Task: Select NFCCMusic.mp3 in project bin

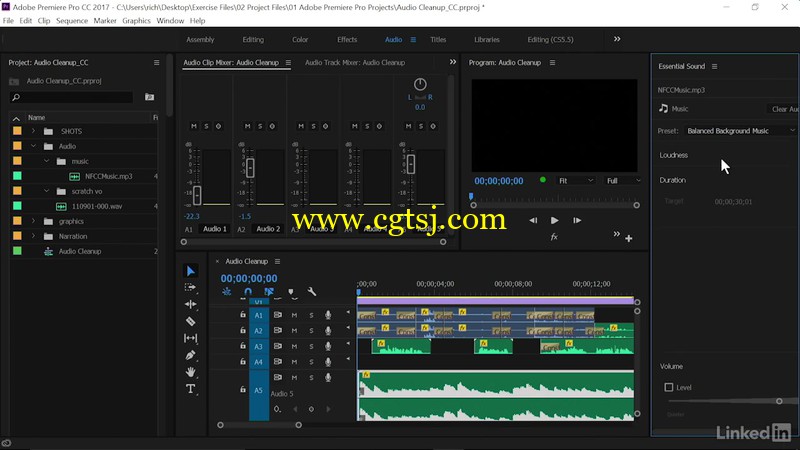Action: pyautogui.click(x=108, y=177)
